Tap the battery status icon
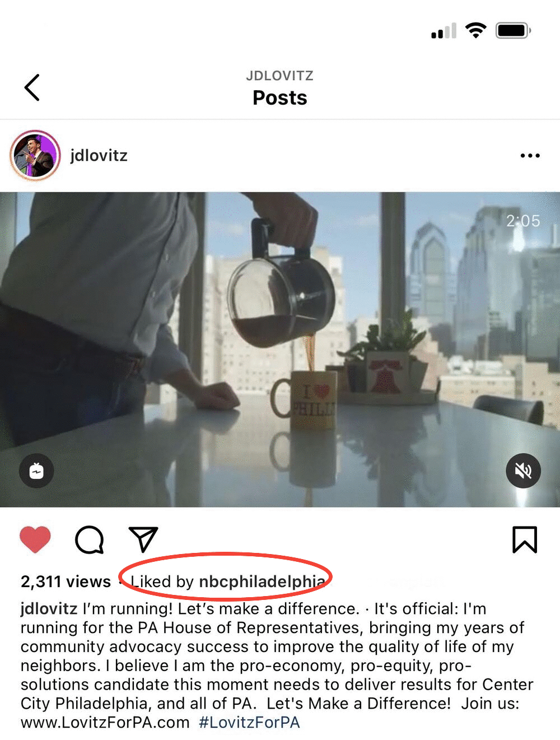This screenshot has height=740, width=560. [x=513, y=30]
